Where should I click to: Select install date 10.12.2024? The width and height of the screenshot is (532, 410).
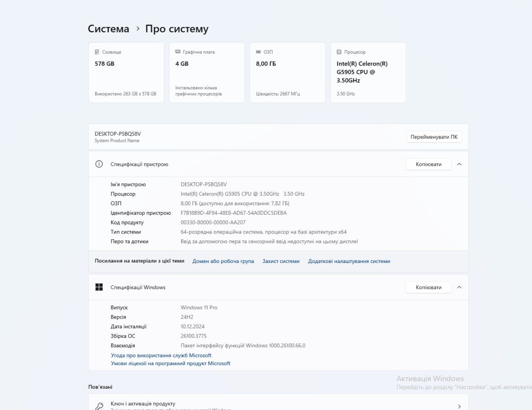coord(192,327)
